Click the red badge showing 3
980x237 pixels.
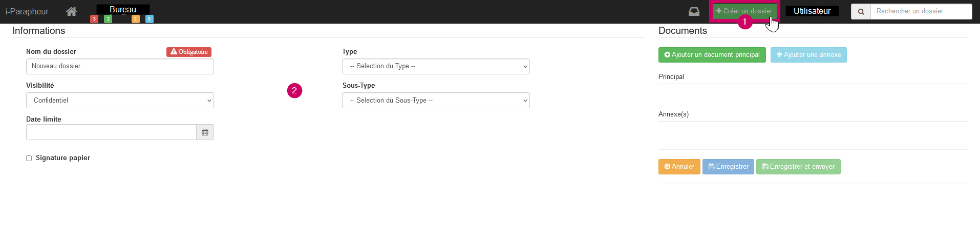(x=94, y=19)
